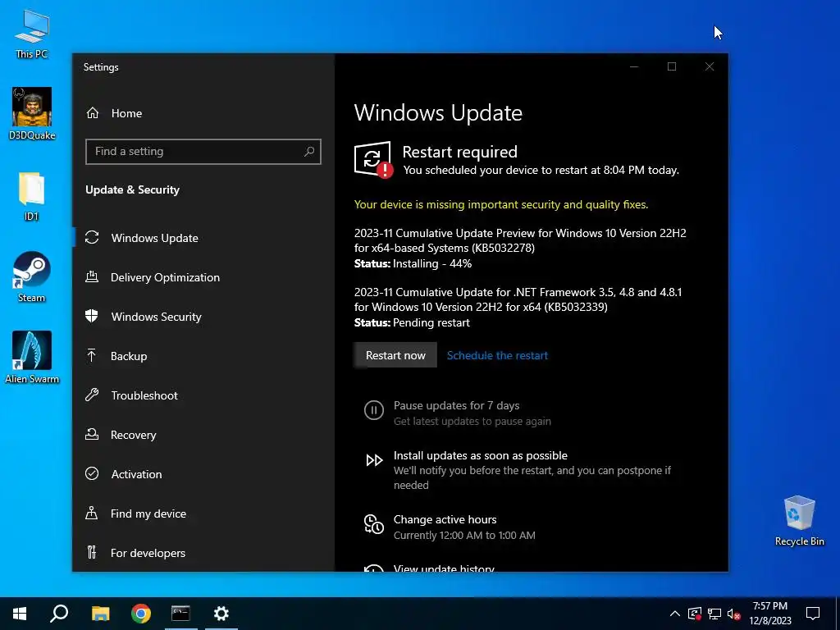Select the Recycle Bin icon

pyautogui.click(x=799, y=521)
